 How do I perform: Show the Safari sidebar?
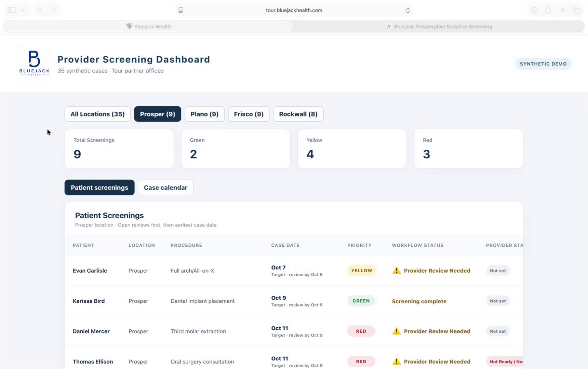pos(12,10)
